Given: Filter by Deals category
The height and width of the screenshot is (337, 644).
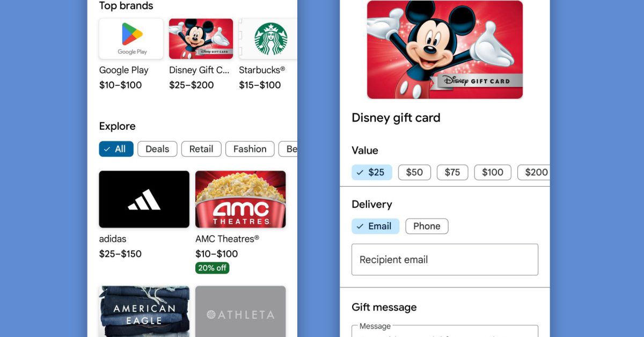Looking at the screenshot, I should [157, 149].
